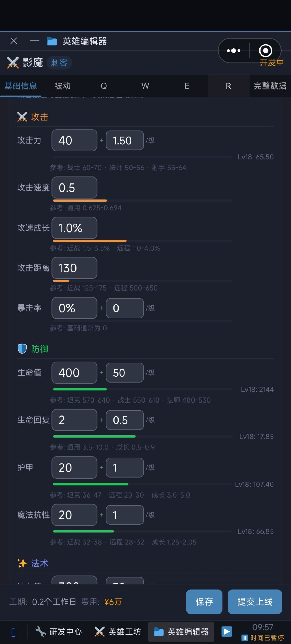Adjust the green 生命值 slider bar

[143, 389]
